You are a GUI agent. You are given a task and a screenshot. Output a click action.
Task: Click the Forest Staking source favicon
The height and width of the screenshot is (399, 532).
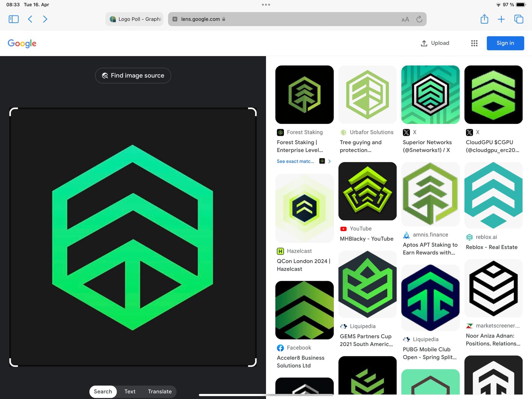tap(280, 132)
